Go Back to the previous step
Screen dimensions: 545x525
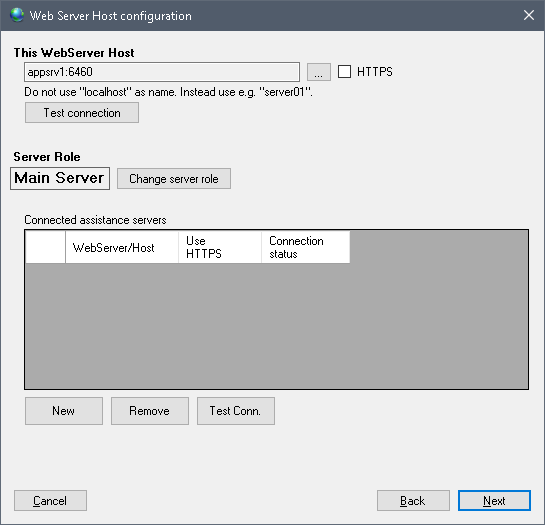(x=413, y=501)
